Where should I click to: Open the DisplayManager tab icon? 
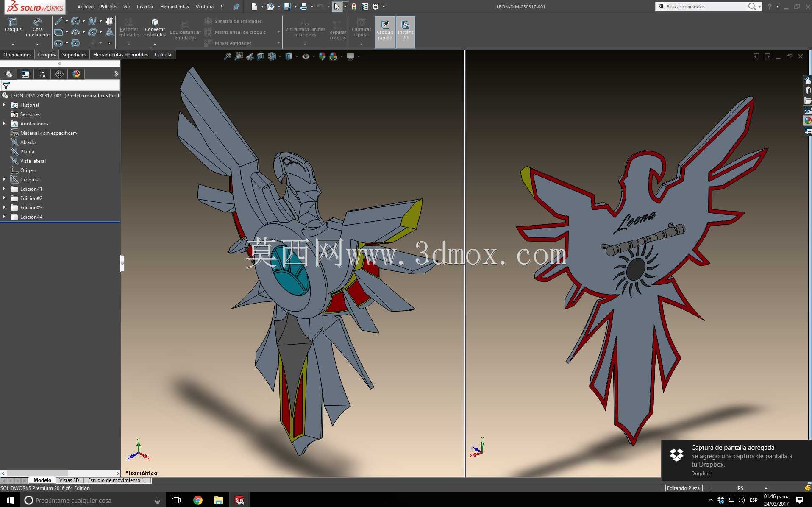pos(76,74)
